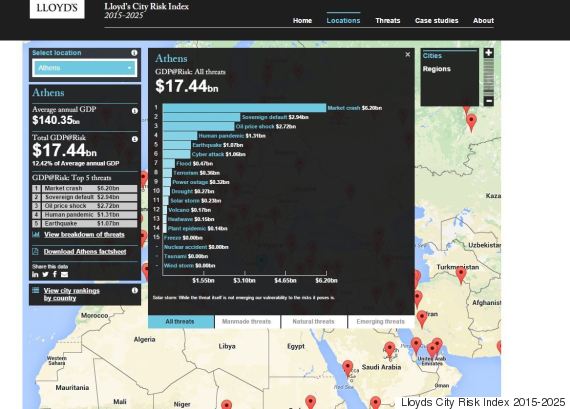Open the Locations menu item

pyautogui.click(x=343, y=21)
